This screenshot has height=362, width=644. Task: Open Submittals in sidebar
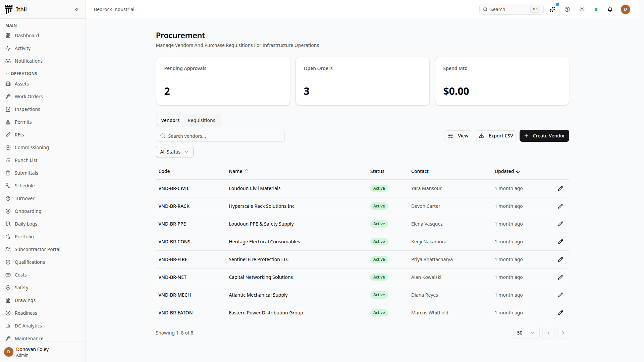tap(43, 173)
